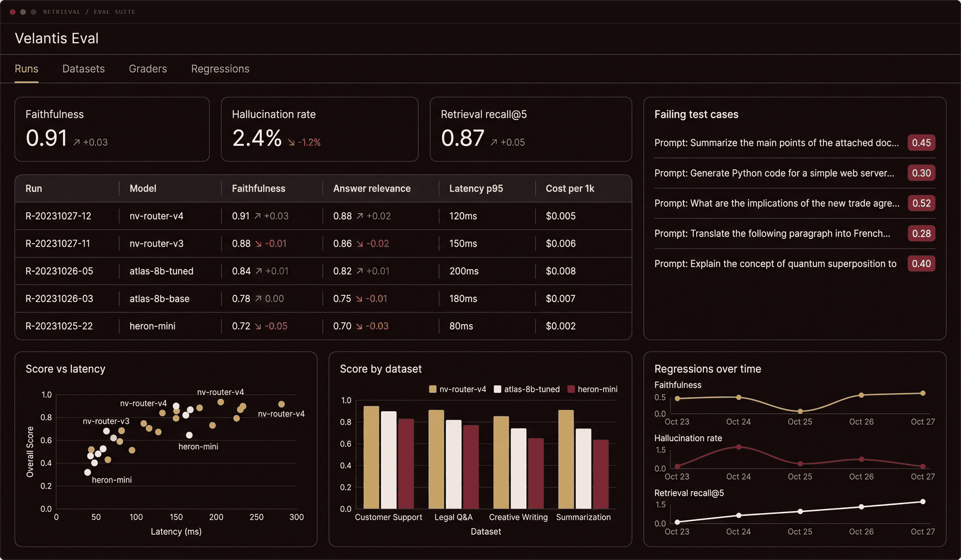The image size is (961, 560).
Task: Toggle heron-mini legend swatch in bar chart
Action: pyautogui.click(x=571, y=390)
